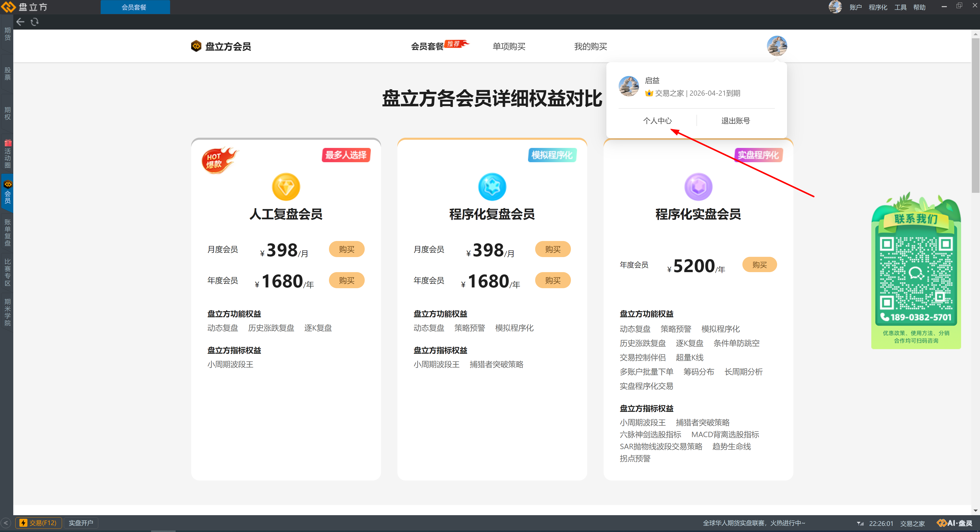Click the 盘立方 logo in title bar
980x532 pixels.
tap(25, 7)
